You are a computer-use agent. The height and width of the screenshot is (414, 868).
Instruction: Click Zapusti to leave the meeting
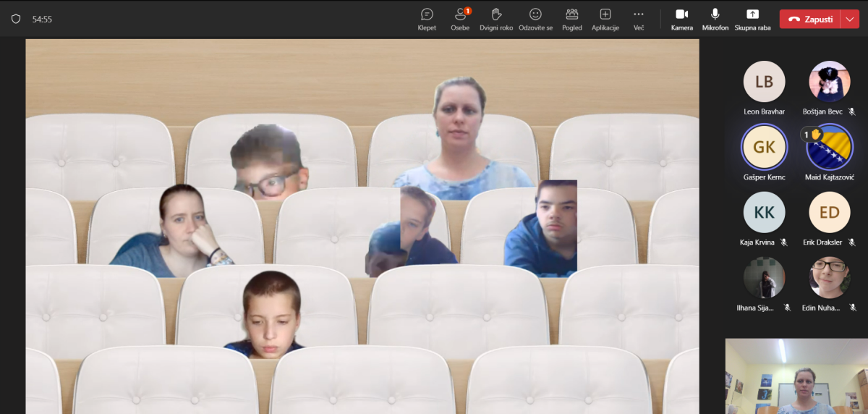pos(810,20)
